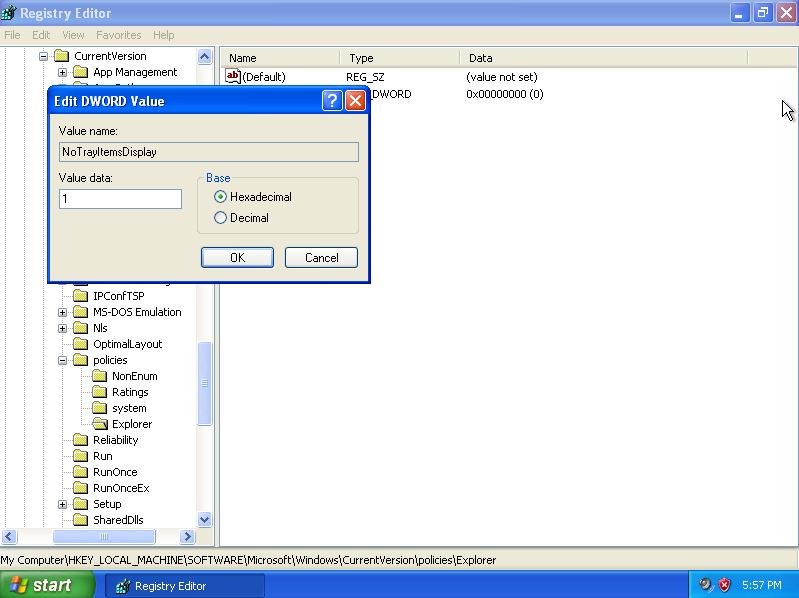Select the system folder icon
799x598 pixels.
99,408
